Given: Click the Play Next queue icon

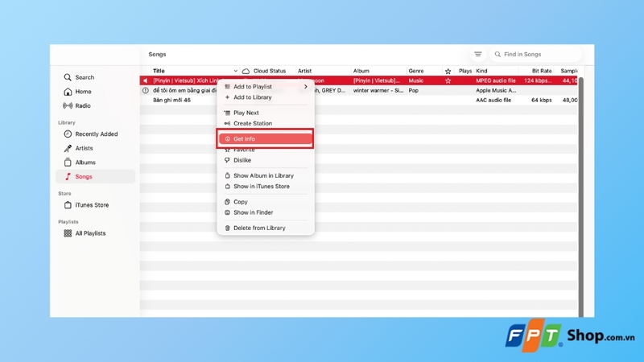Looking at the screenshot, I should 227,113.
